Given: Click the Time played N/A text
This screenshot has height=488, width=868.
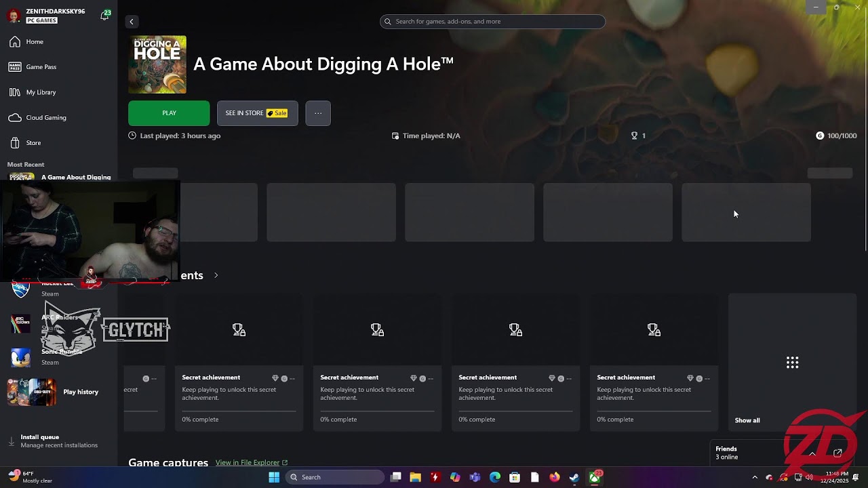Looking at the screenshot, I should [x=431, y=136].
